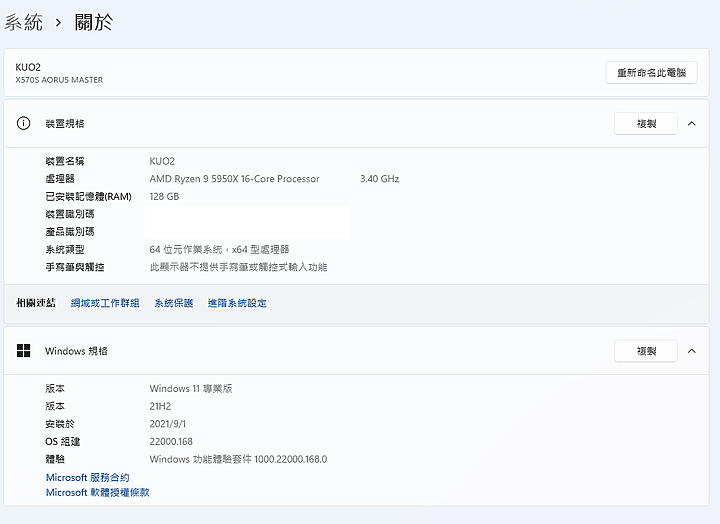Select the 3.40 GHz value
Screen dimensions: 720x524
379,179
